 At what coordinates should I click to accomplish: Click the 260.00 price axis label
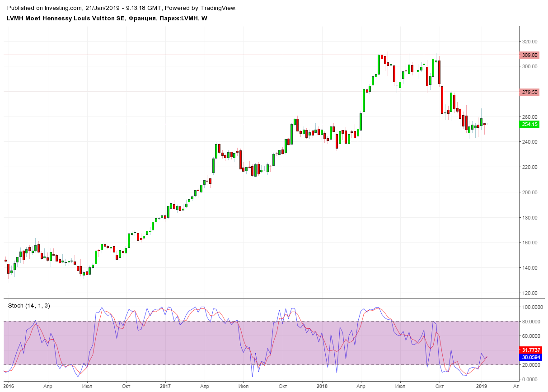[529, 117]
